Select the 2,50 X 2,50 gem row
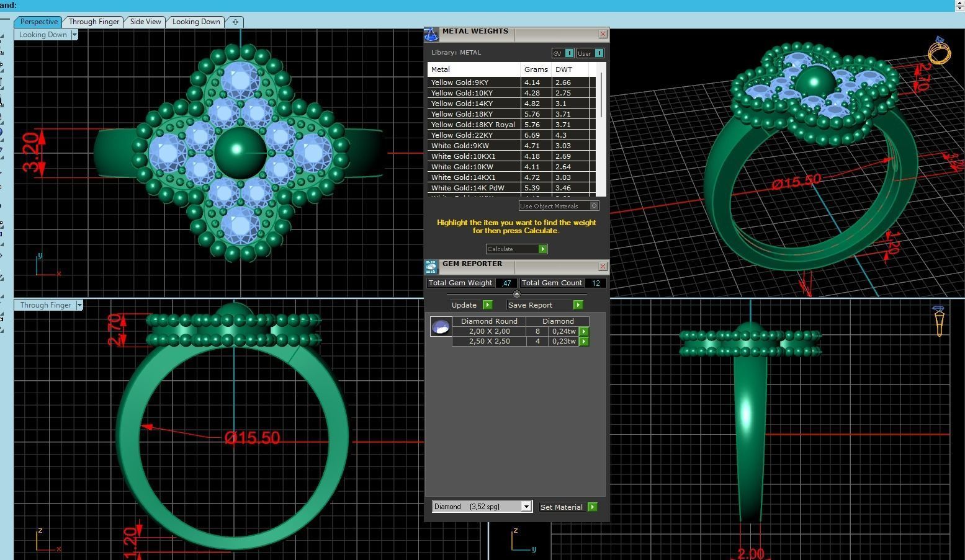Viewport: 965px width, 560px height. (x=515, y=342)
